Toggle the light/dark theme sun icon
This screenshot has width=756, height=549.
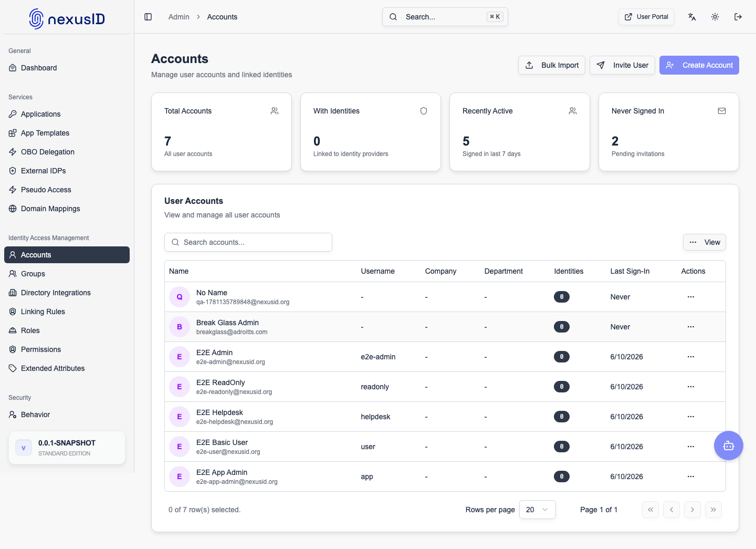pyautogui.click(x=715, y=17)
